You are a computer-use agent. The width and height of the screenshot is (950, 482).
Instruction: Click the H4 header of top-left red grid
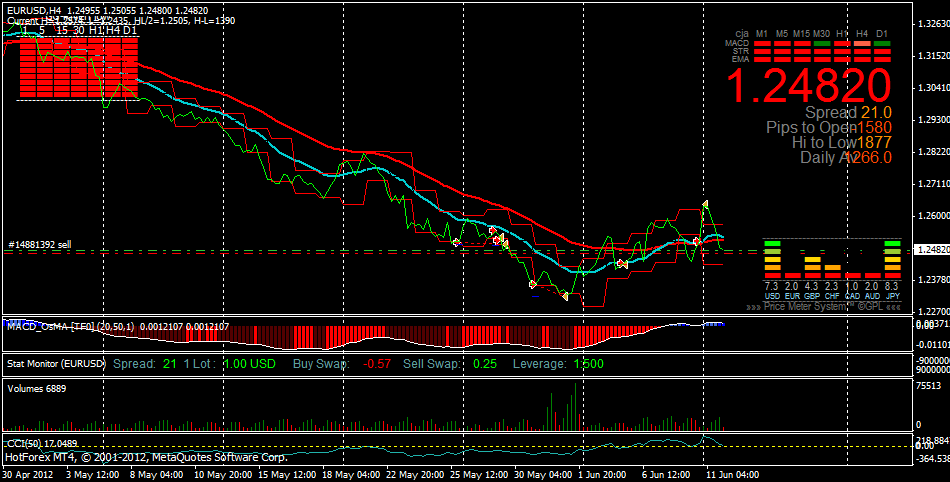(113, 30)
